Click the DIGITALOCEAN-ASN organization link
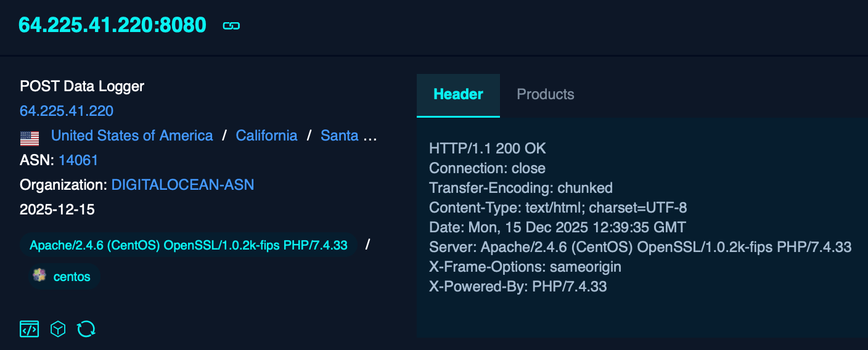The image size is (868, 350). coord(182,185)
